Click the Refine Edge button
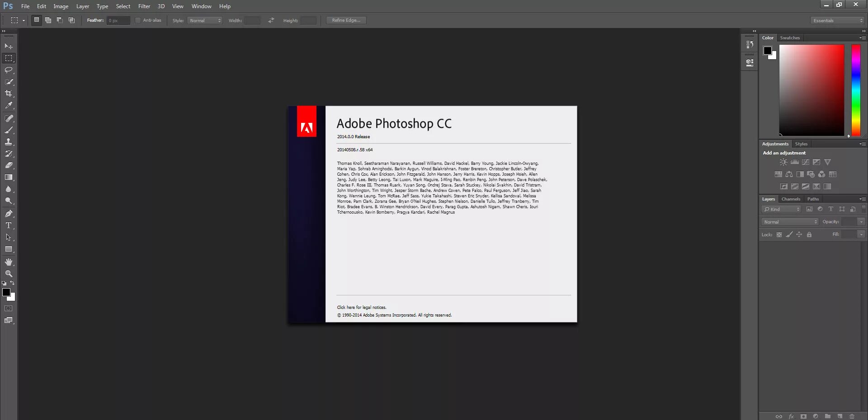Image resolution: width=868 pixels, height=420 pixels. click(346, 20)
